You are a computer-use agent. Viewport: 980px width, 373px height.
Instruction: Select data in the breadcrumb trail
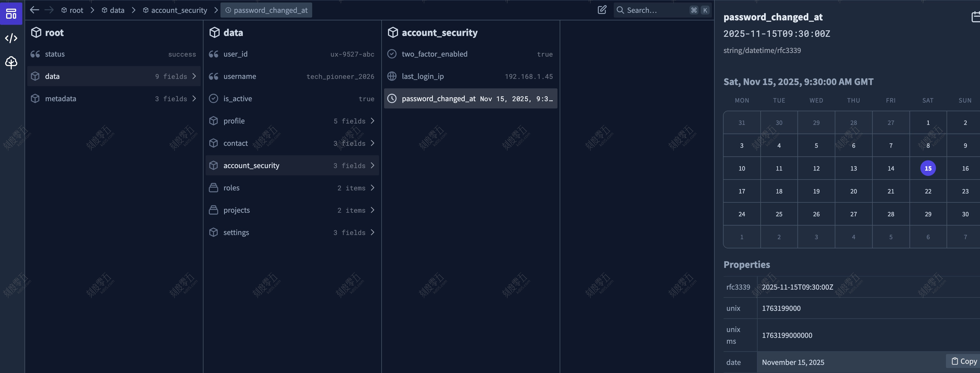(117, 10)
